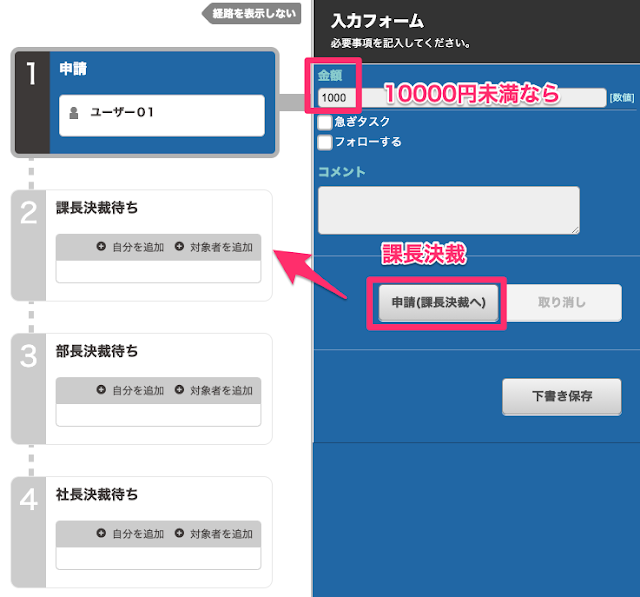The height and width of the screenshot is (597, 640).
Task: Click the 必要事項を記入してください text
Action: [x=400, y=43]
